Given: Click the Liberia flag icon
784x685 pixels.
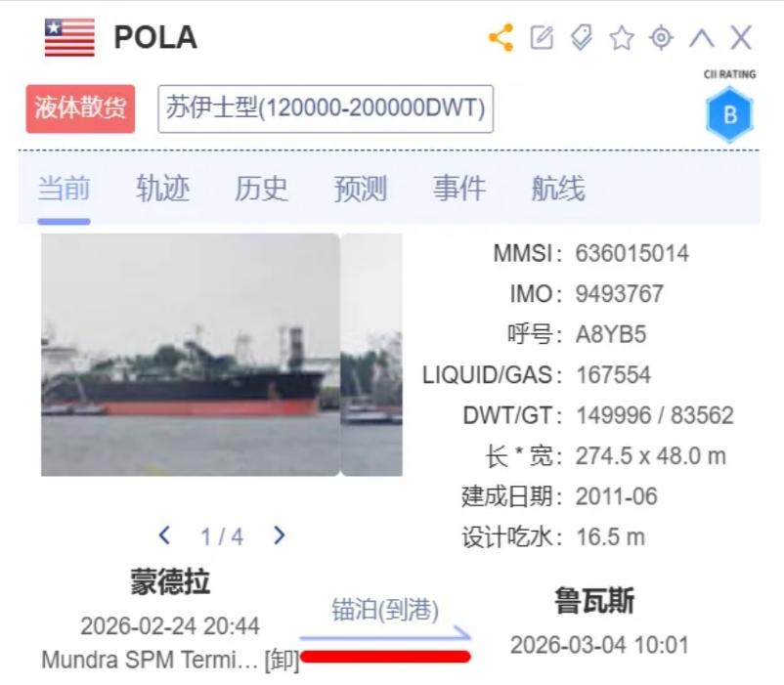Looking at the screenshot, I should pos(69,37).
